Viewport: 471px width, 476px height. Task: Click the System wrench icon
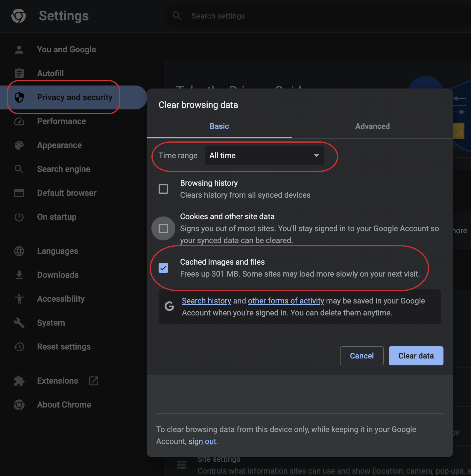[x=19, y=323]
